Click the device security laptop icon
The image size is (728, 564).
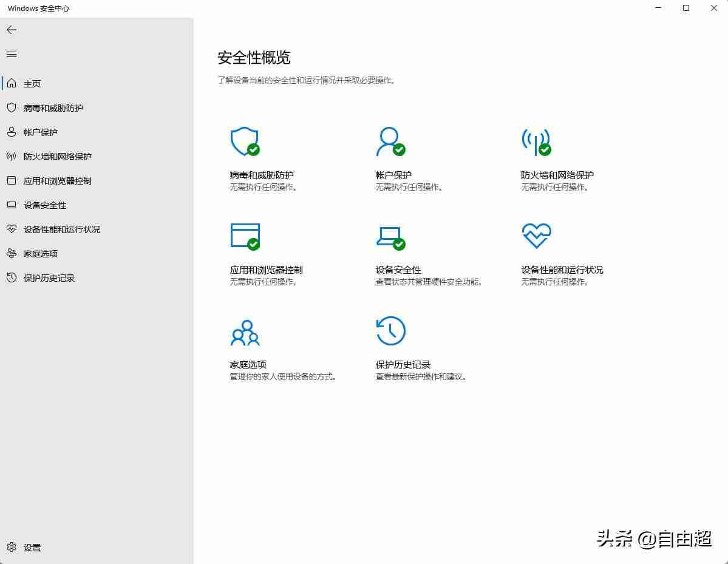coord(390,236)
